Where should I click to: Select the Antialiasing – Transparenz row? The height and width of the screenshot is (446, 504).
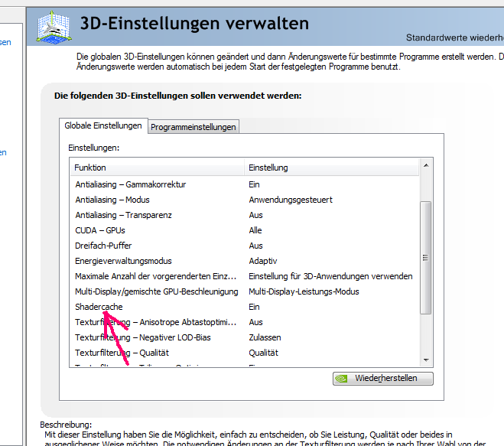point(245,215)
